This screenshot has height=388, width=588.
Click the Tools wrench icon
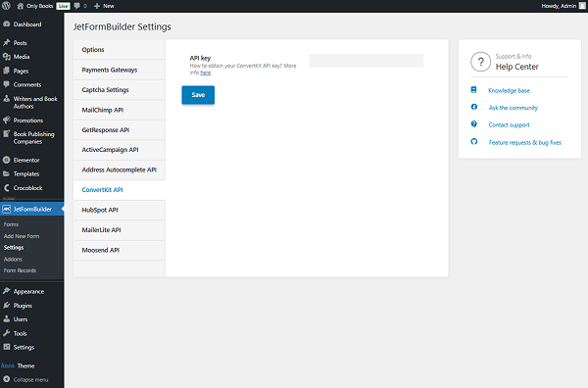(7, 333)
